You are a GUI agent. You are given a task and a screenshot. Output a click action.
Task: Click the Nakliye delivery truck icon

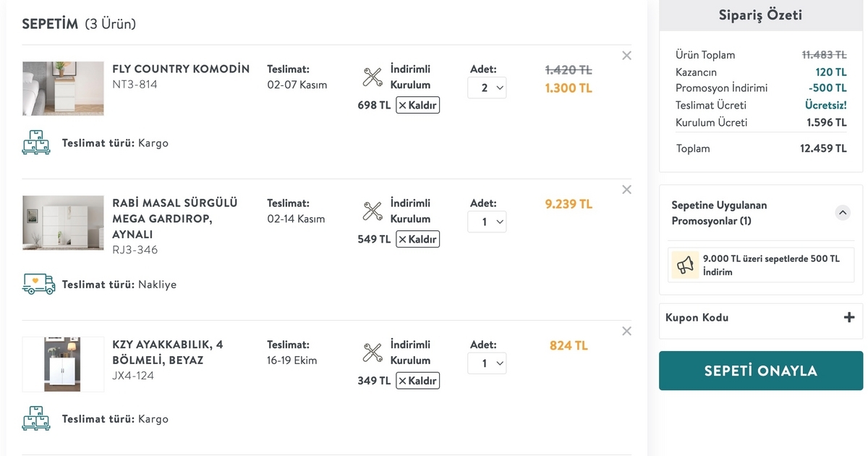pos(38,284)
